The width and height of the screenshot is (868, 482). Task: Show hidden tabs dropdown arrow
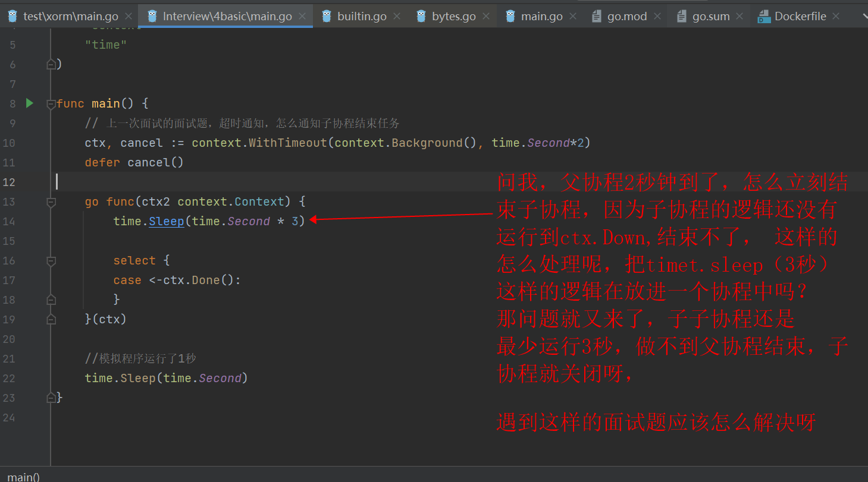(864, 17)
